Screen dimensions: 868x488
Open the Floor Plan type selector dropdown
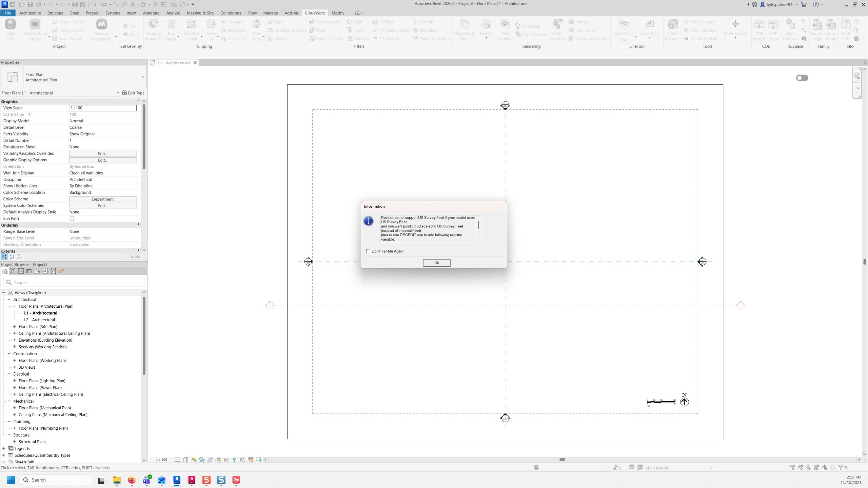143,77
